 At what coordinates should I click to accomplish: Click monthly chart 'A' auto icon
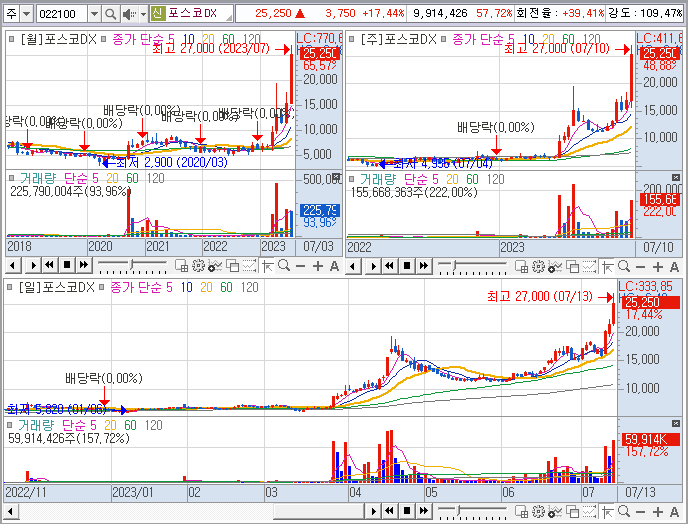[334, 266]
